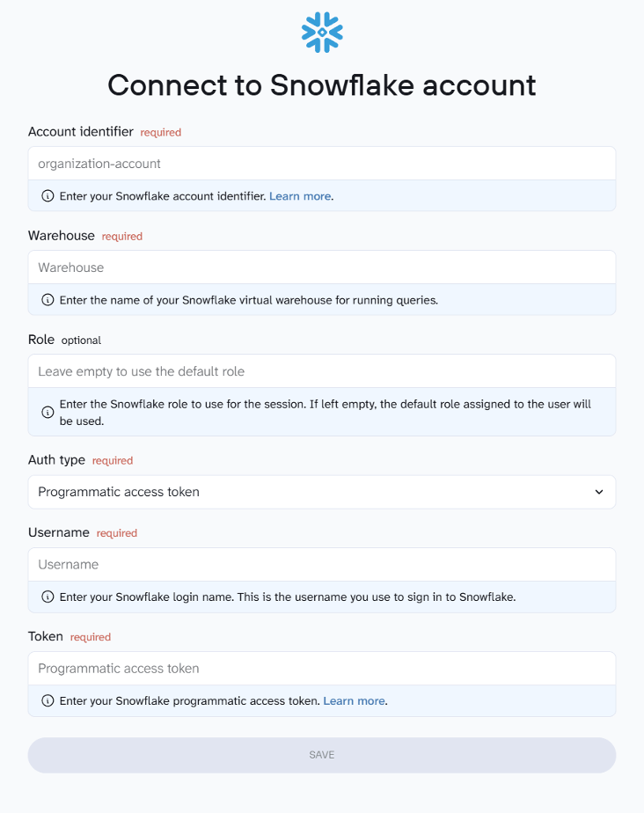
Task: Click the info icon next to the Token hint
Action: (48, 700)
